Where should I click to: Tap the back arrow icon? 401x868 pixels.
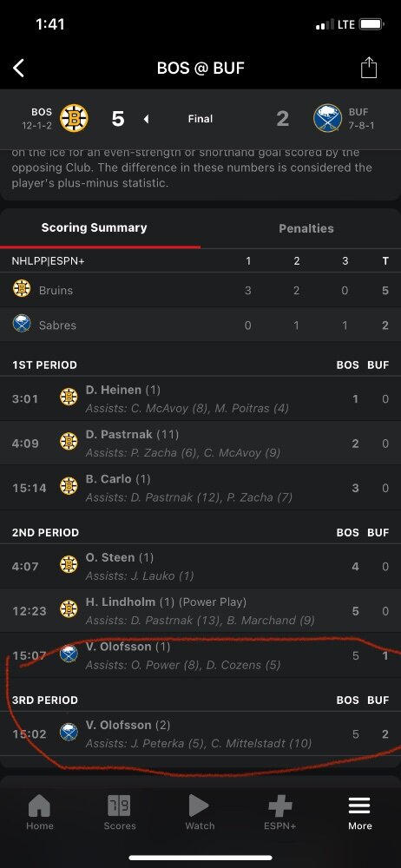[19, 68]
